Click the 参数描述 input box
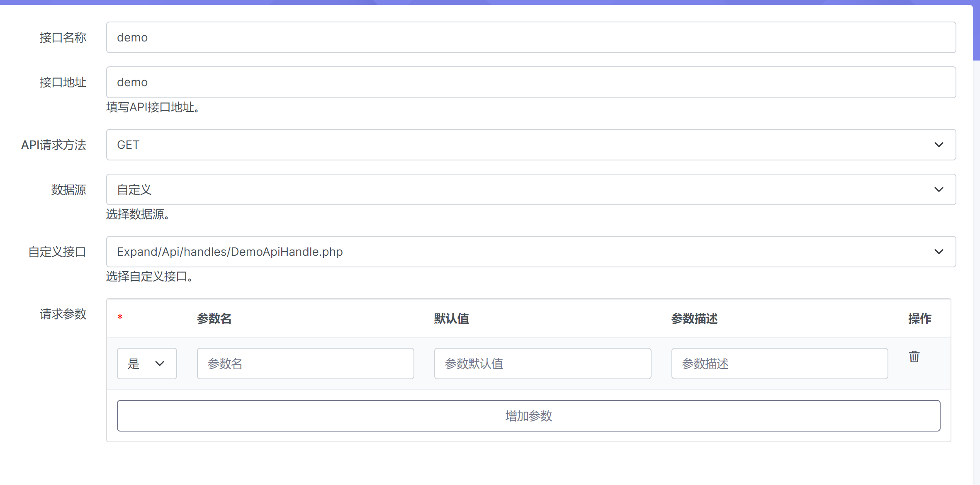 tap(780, 364)
